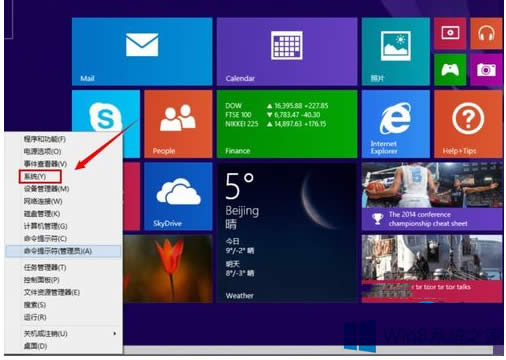506x360 pixels.
Task: Open the Mail tile
Action: tap(142, 52)
